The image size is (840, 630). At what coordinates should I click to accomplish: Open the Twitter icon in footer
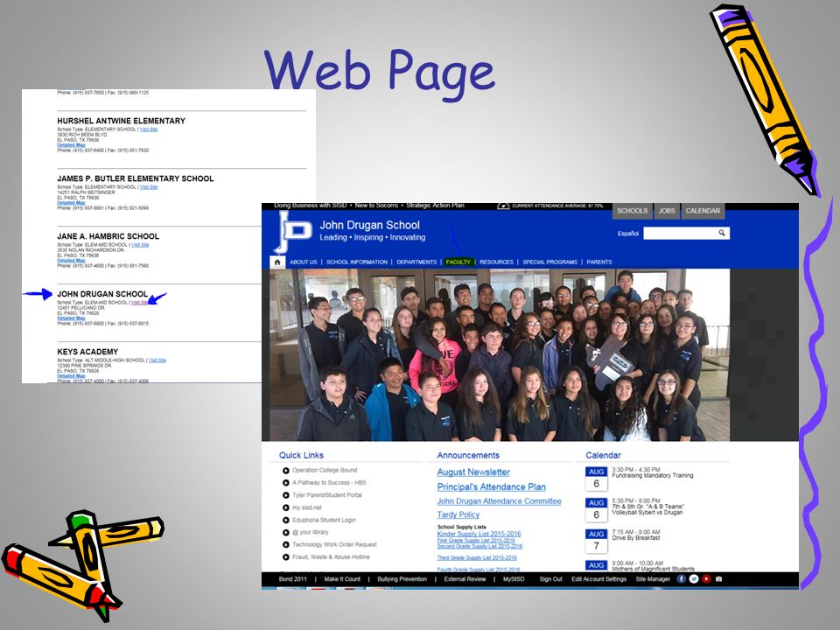[x=694, y=579]
